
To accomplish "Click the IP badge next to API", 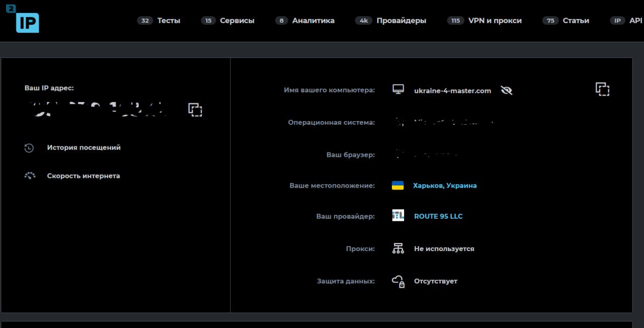I will (x=618, y=21).
